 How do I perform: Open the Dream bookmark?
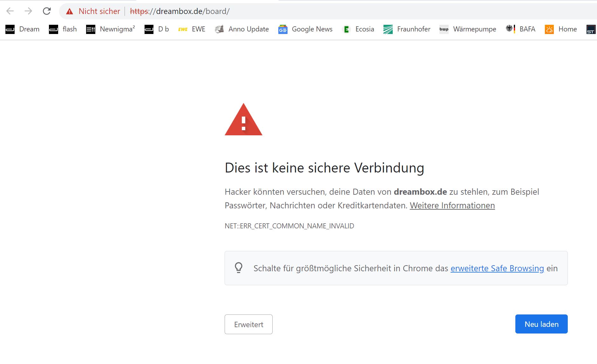(x=23, y=29)
